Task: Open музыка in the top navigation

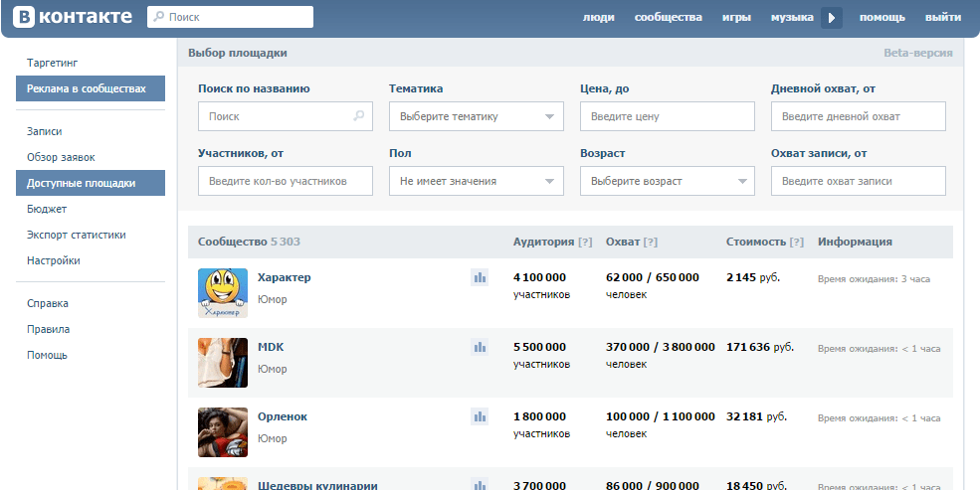Action: pos(792,18)
